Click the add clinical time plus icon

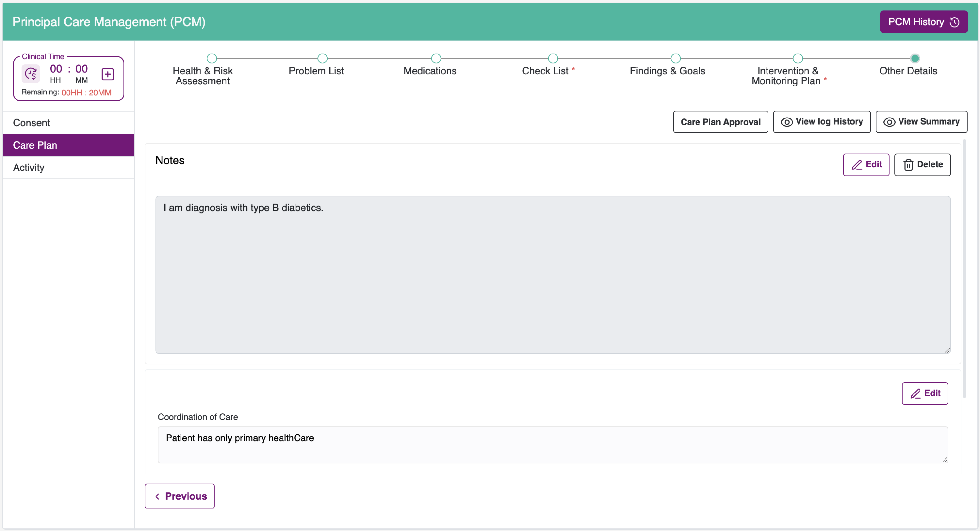[x=108, y=74]
